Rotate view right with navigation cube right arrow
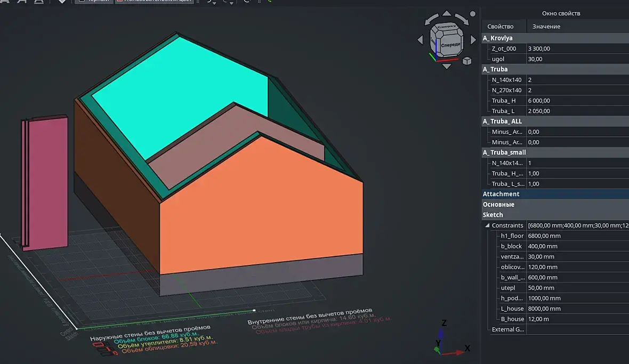This screenshot has width=629, height=364. click(473, 39)
